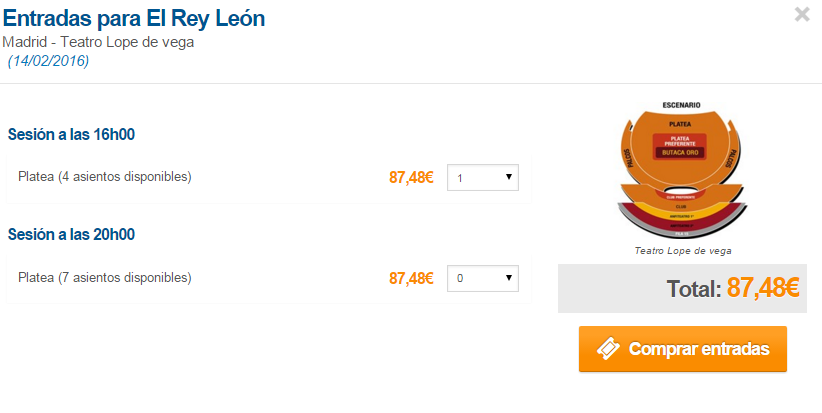Open the 20h00 ticket quantity dropdown
This screenshot has width=822, height=413.
click(483, 278)
